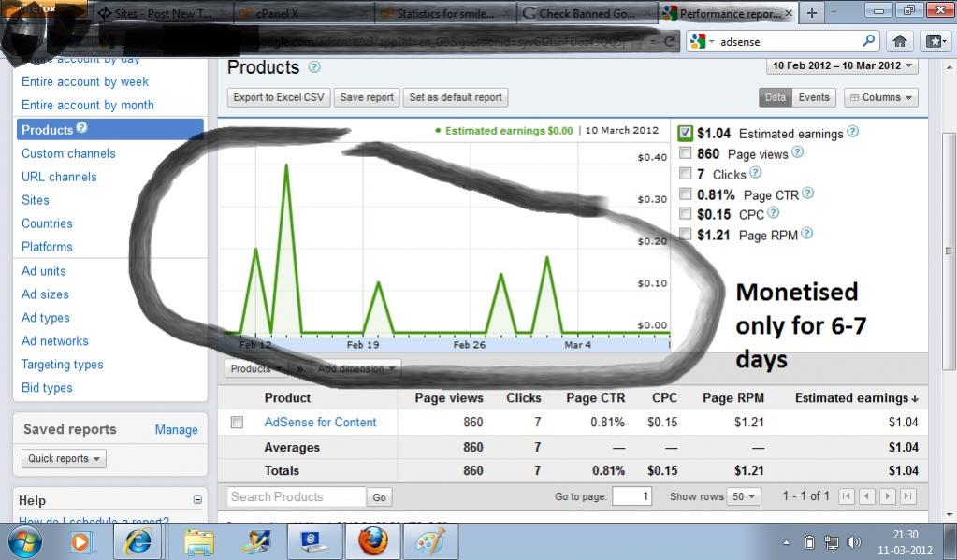Tick the AdSense for Content row checkbox
Screen dimensions: 957x560
237,423
